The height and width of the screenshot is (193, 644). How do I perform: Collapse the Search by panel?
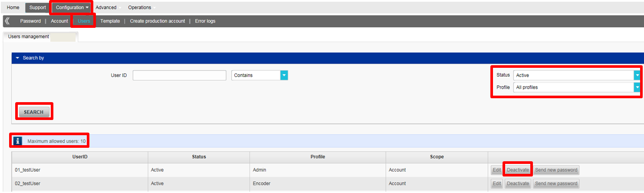point(17,58)
